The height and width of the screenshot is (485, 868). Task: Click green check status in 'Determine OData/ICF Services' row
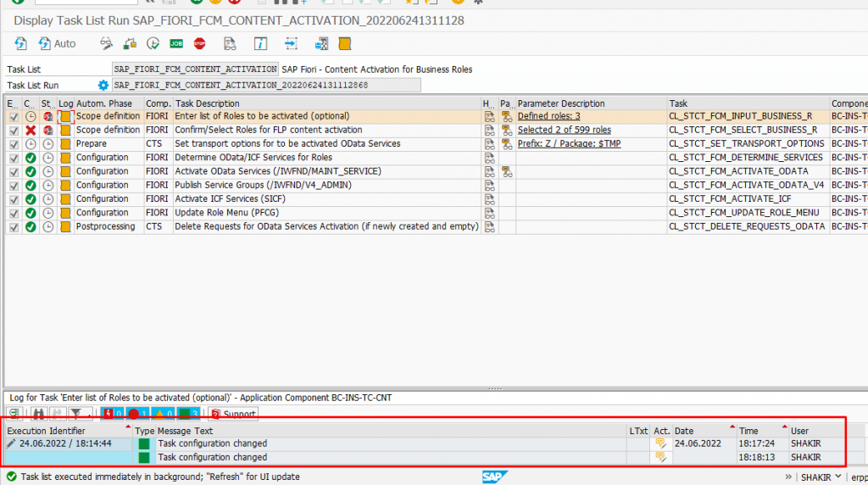tap(31, 158)
